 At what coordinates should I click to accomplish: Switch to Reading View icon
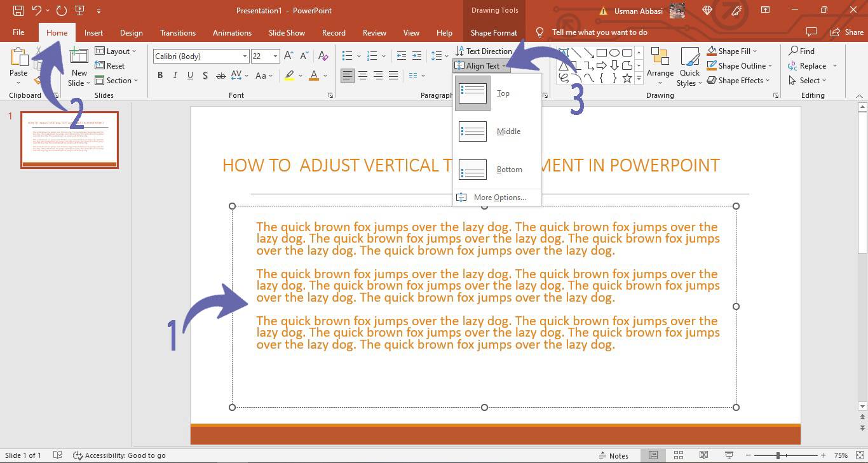703,455
